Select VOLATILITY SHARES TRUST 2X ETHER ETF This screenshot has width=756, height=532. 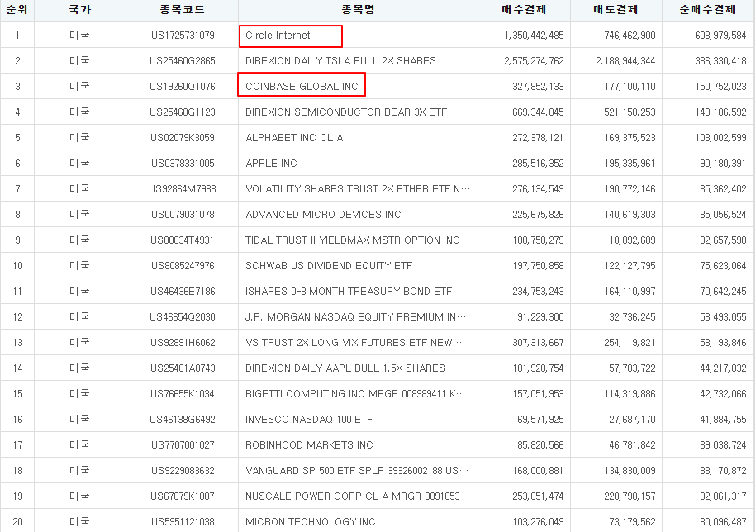(x=357, y=188)
